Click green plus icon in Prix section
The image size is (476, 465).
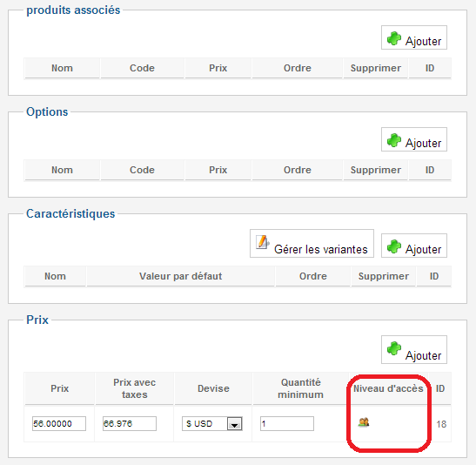[394, 348]
